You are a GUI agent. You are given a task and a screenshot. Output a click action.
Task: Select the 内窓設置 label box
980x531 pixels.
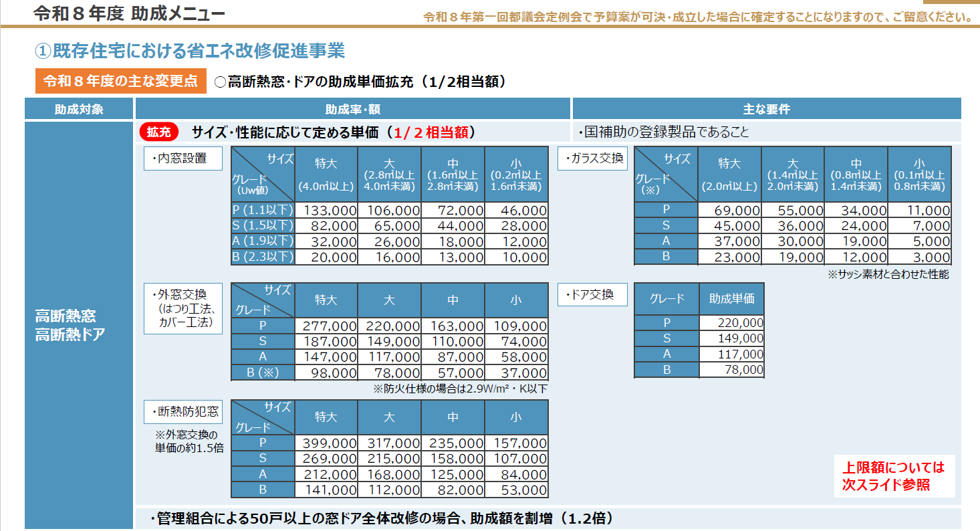click(x=182, y=158)
